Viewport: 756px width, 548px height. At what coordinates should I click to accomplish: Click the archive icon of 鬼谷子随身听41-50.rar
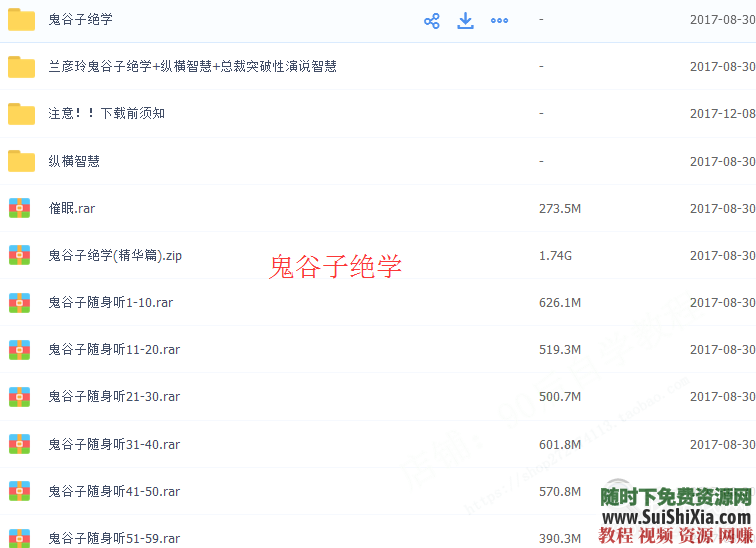[x=20, y=491]
